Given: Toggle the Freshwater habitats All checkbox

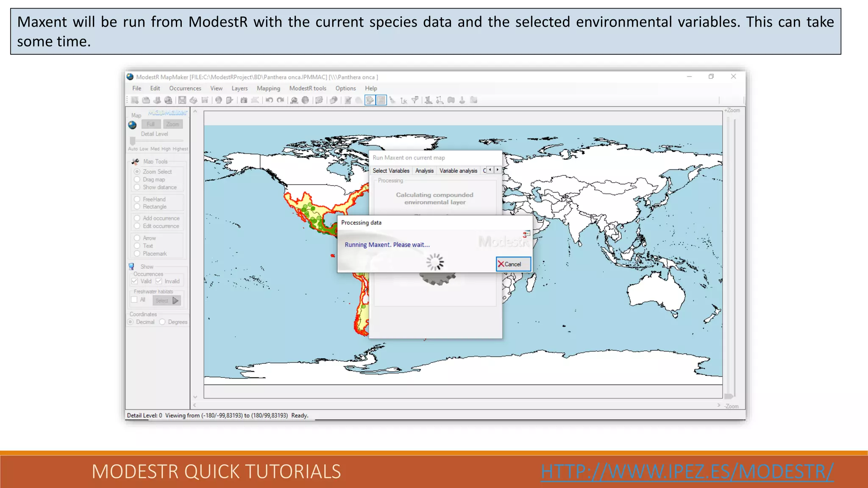Looking at the screenshot, I should tap(134, 299).
